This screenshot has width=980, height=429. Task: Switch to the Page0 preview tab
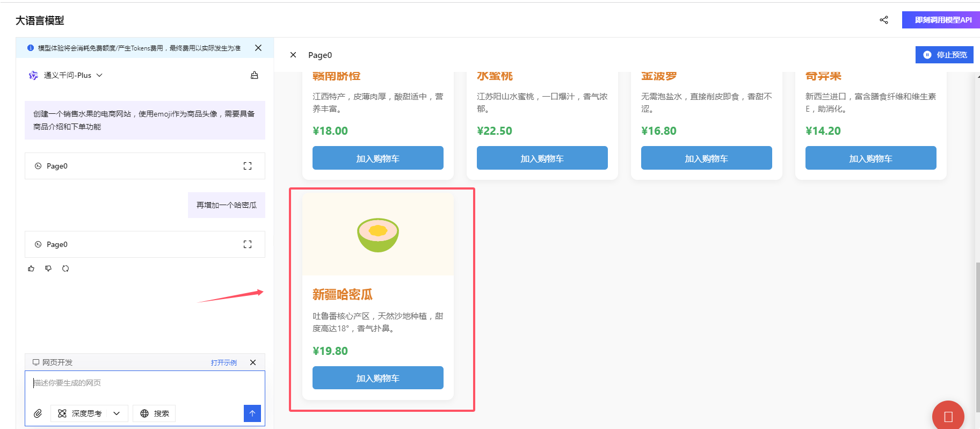[320, 55]
